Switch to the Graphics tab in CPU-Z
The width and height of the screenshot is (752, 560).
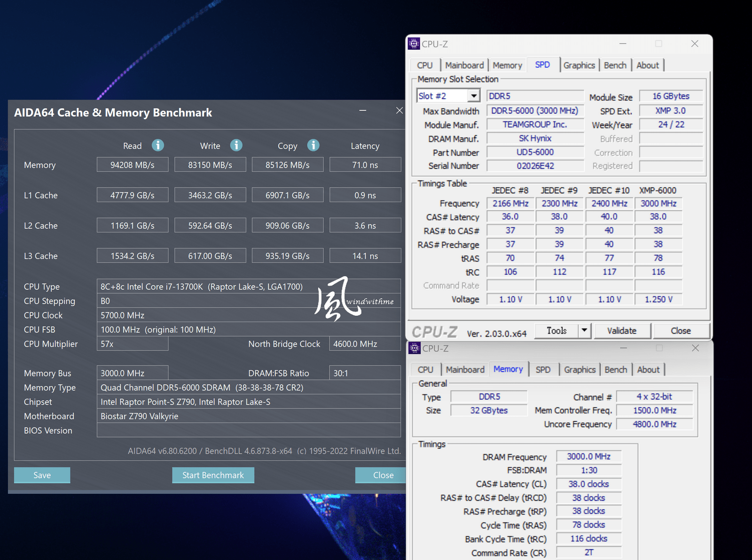pyautogui.click(x=580, y=65)
